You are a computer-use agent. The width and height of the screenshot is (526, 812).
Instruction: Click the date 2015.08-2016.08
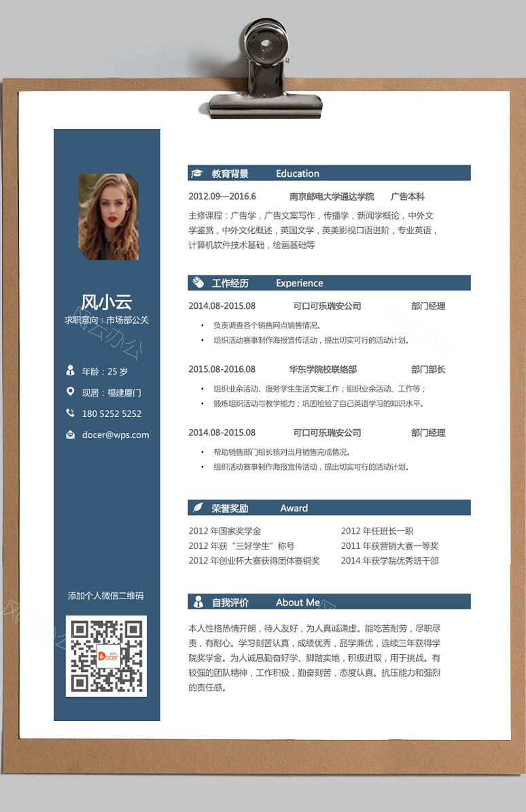click(222, 369)
